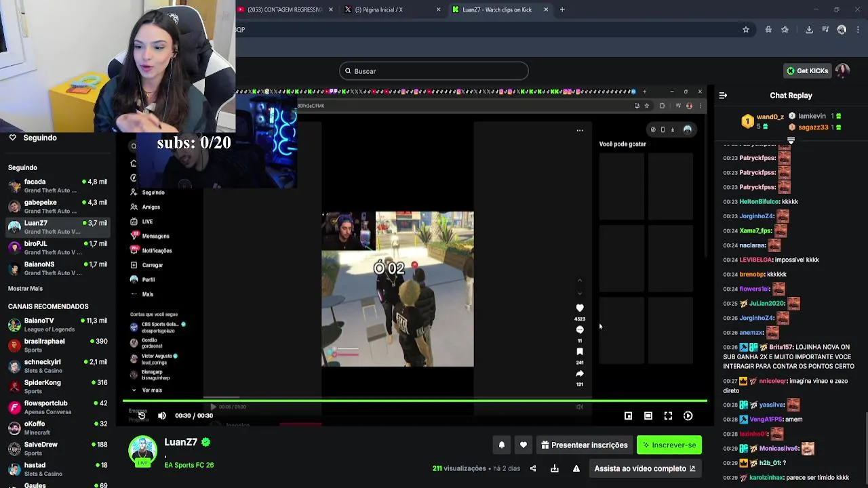
Task: Open biroPJL channel in following list
Action: [58, 247]
